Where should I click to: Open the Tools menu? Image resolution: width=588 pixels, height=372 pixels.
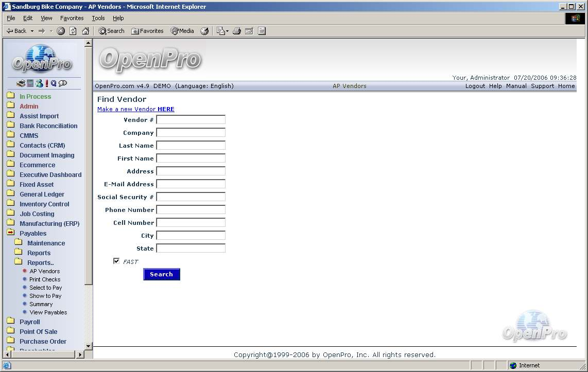[x=98, y=18]
